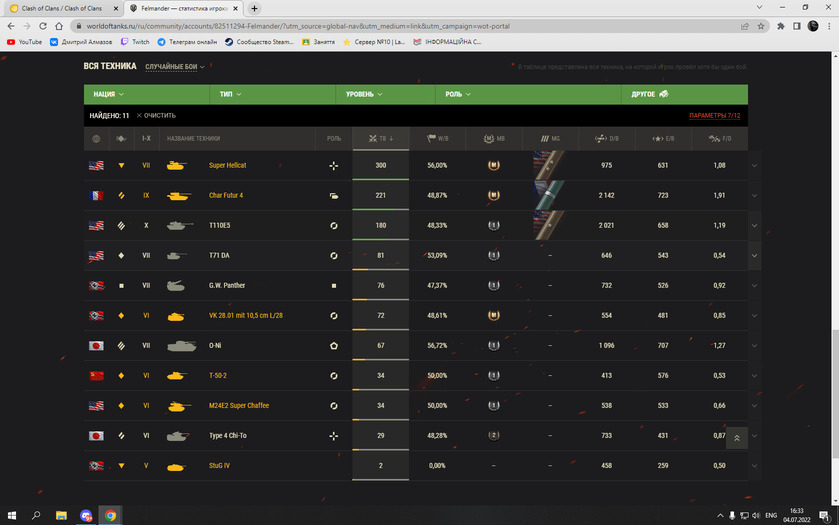
Task: Go to browser home page
Action: pos(59,26)
